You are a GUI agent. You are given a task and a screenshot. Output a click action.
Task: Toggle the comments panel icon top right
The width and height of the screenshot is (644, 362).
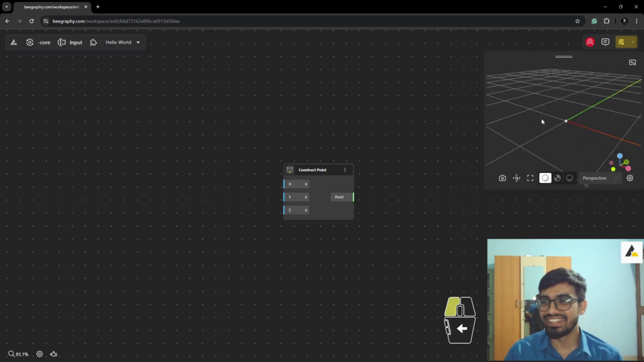(x=605, y=42)
